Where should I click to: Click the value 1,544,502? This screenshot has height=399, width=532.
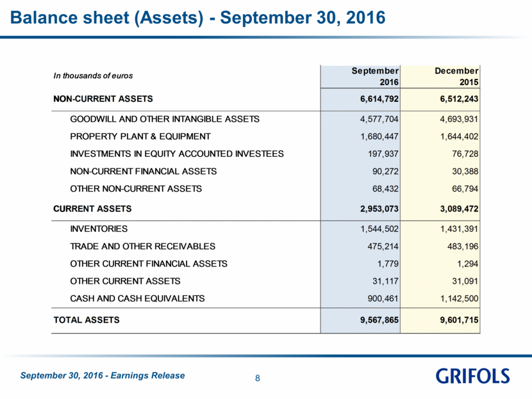[x=379, y=229]
